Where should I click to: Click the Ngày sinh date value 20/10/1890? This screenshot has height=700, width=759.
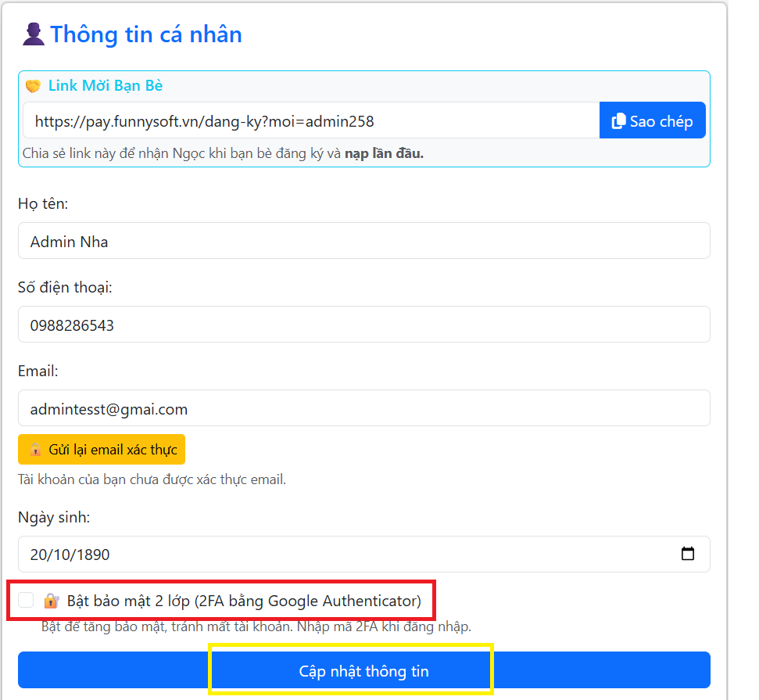pos(70,555)
